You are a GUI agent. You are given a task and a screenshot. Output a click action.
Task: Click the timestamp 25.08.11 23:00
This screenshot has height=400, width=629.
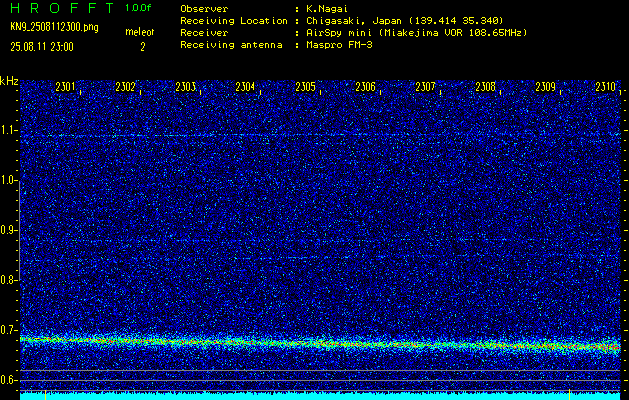[x=42, y=47]
